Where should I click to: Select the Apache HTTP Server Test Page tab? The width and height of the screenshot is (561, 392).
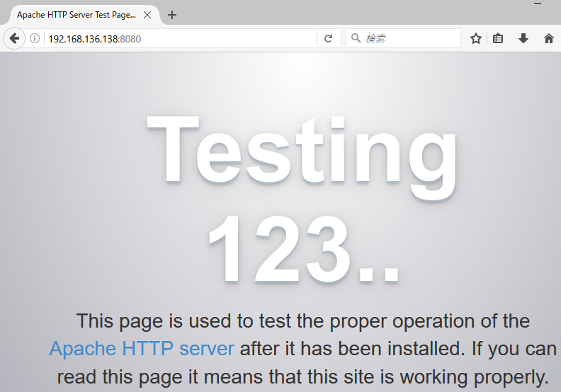[x=74, y=15]
